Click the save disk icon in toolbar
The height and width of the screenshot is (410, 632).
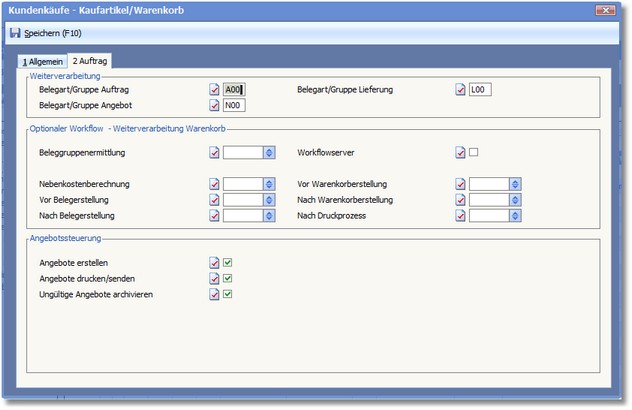pyautogui.click(x=15, y=33)
